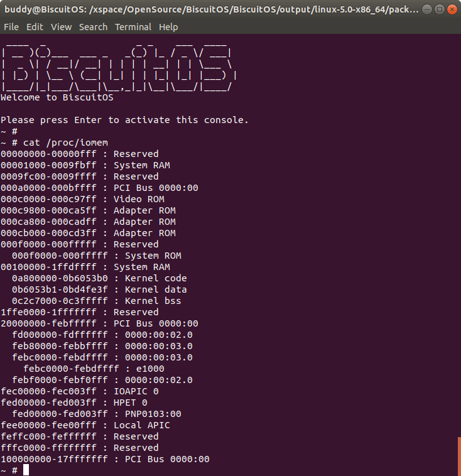Open the Help menu

pos(168,27)
